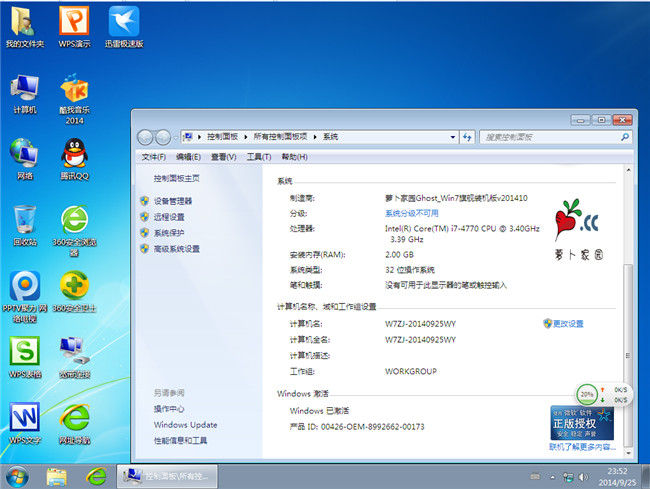The image size is (650, 489).
Task: Click the 正版授权 genuine software badge
Action: point(582,423)
